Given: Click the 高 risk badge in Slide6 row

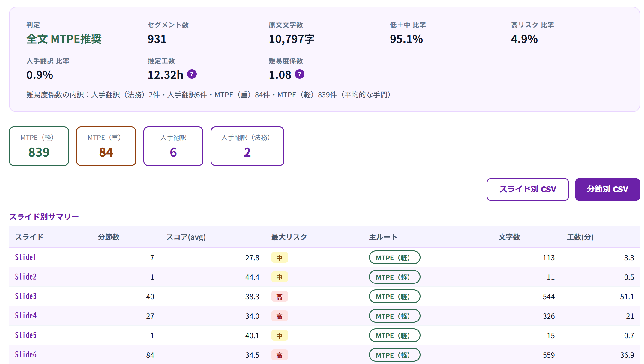Looking at the screenshot, I should [x=280, y=355].
